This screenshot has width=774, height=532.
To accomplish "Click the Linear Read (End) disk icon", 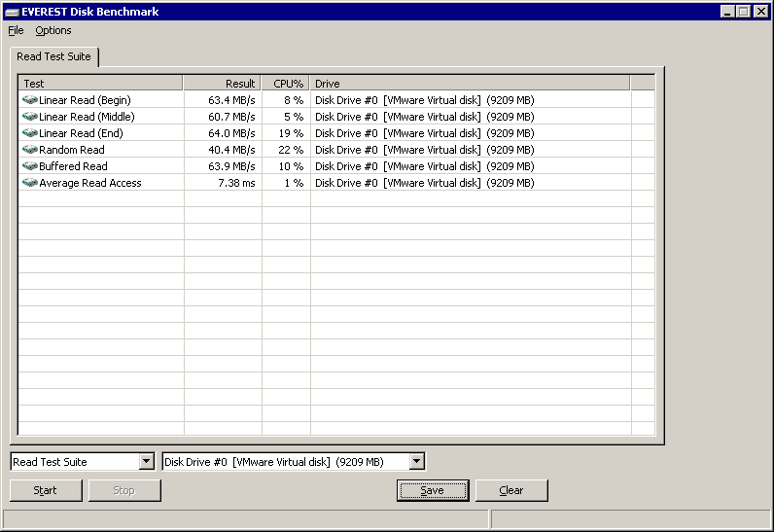I will [29, 133].
